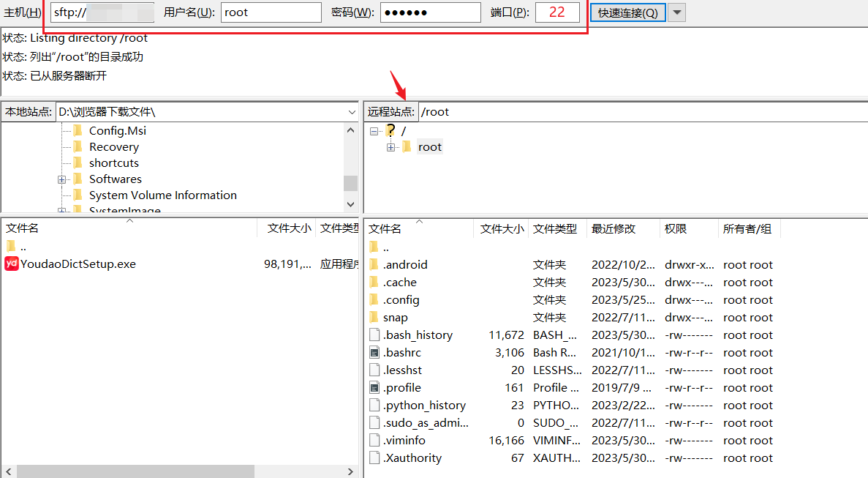
Task: Click the Quickconnect (快速连接) button
Action: click(627, 12)
